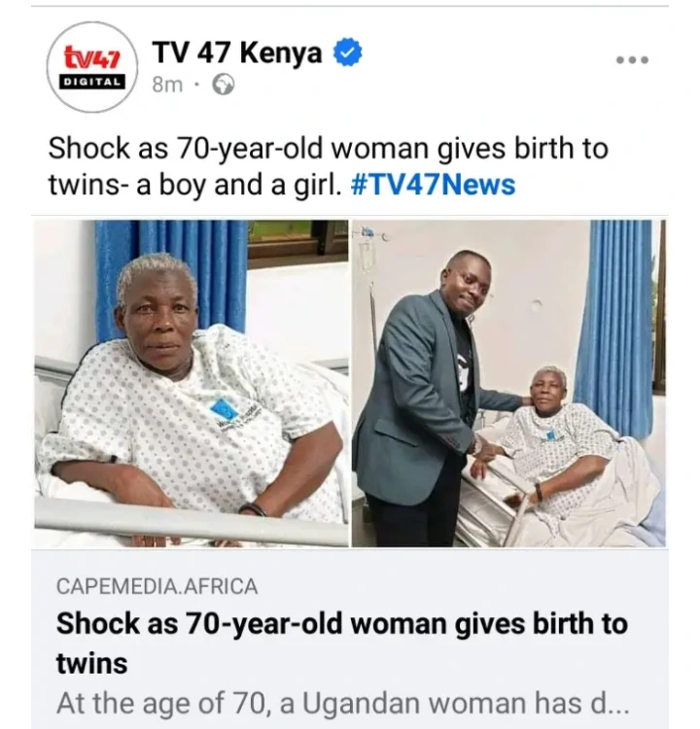Click the 8m post timestamp
This screenshot has width=700, height=729.
click(x=167, y=86)
